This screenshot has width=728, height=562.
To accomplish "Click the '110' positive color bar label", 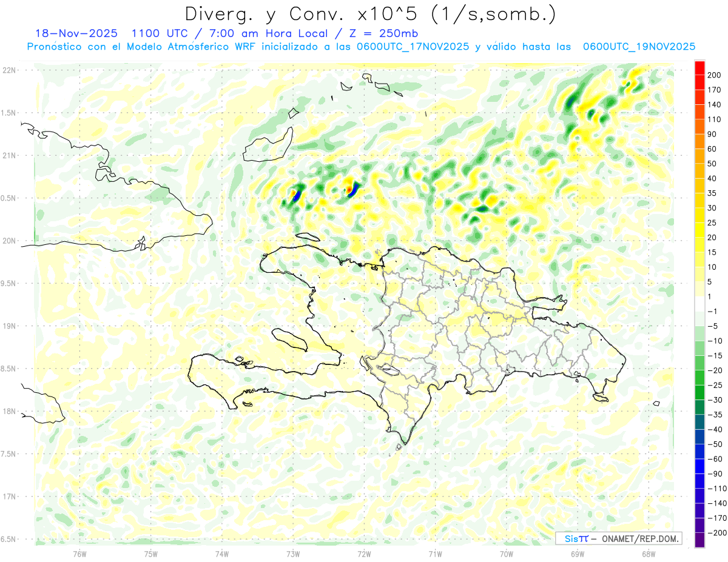I will click(x=714, y=119).
